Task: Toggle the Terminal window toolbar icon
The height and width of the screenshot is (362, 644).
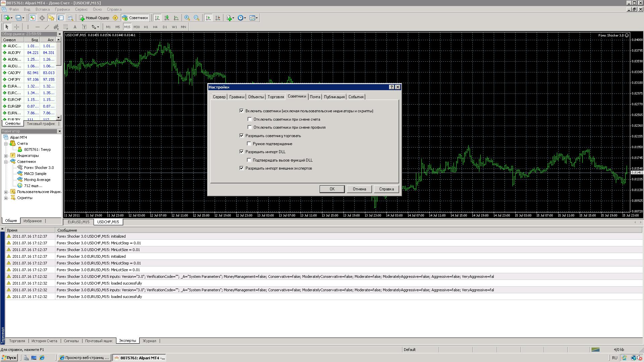Action: pos(61,18)
